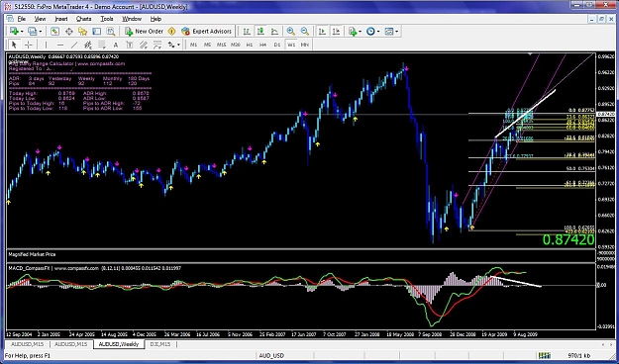This screenshot has width=619, height=364.
Task: Open the Strategy Tester icon
Action: [x=111, y=31]
